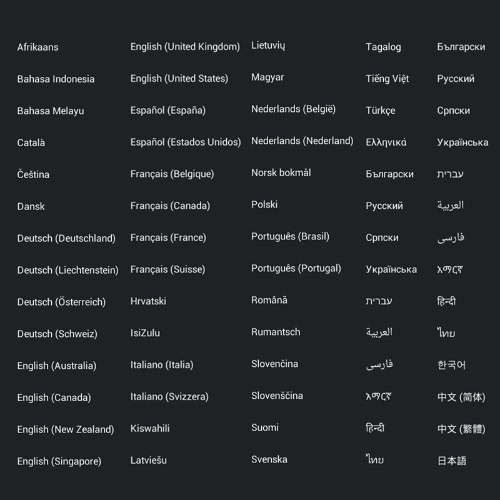Select Ελληνικά language
This screenshot has width=500, height=500.
coord(386,143)
